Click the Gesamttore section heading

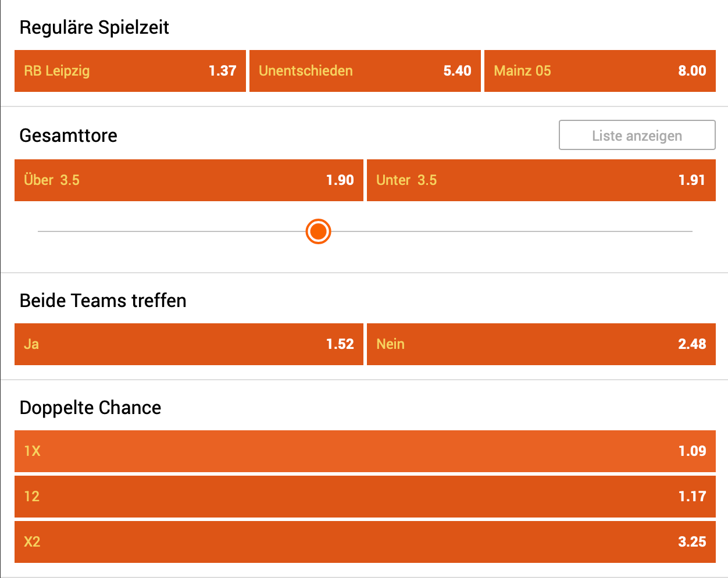coord(69,135)
